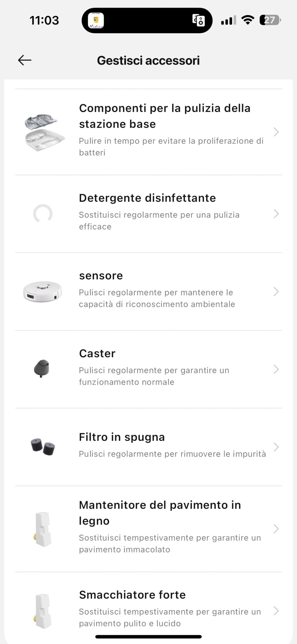Tap the loading spinner beside Detergente disinfettante
This screenshot has width=297, height=644.
point(43,214)
